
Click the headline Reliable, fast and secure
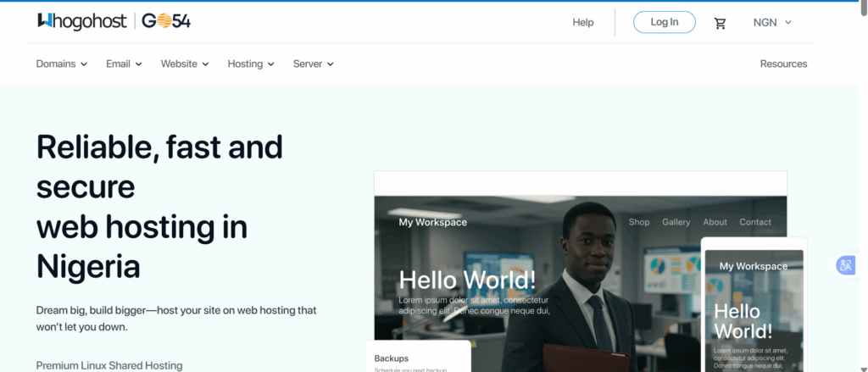pos(159,167)
